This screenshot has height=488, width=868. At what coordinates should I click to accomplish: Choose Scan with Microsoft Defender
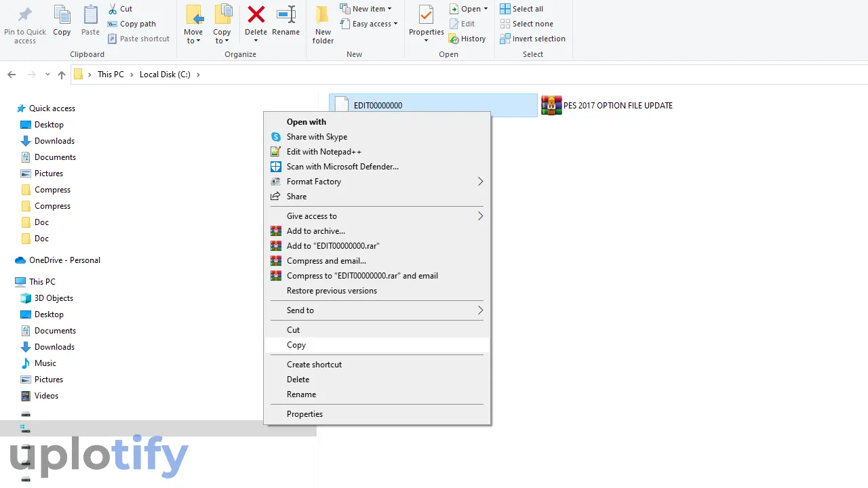pos(376,167)
